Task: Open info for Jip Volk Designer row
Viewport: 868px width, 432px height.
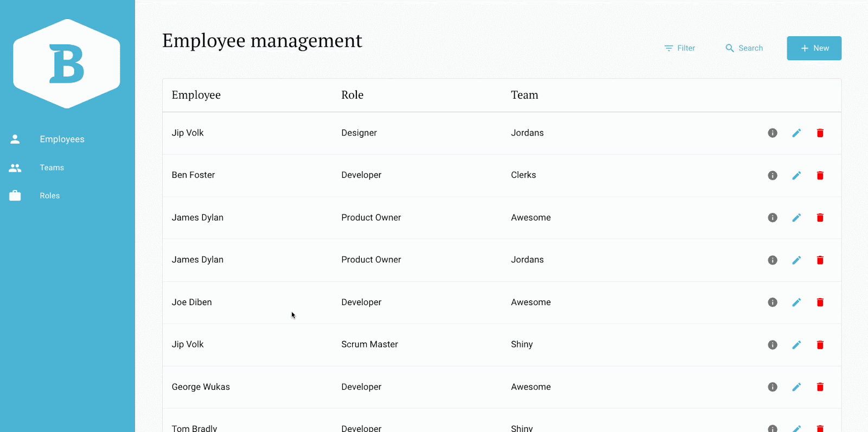Action: pos(773,133)
